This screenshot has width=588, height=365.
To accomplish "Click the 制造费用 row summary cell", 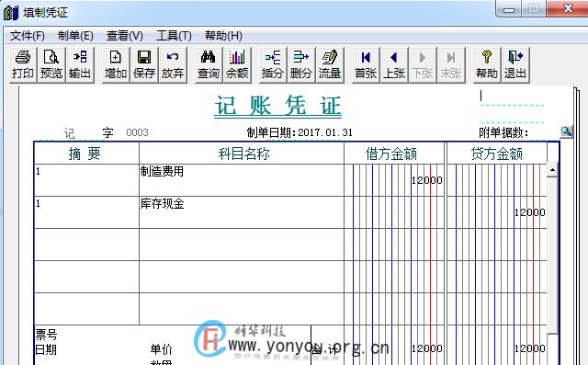I will [86, 180].
